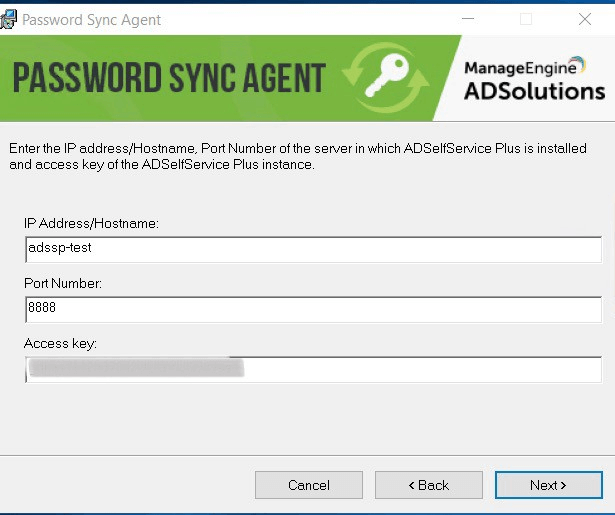Minimize the Password Sync Agent window

[468, 19]
